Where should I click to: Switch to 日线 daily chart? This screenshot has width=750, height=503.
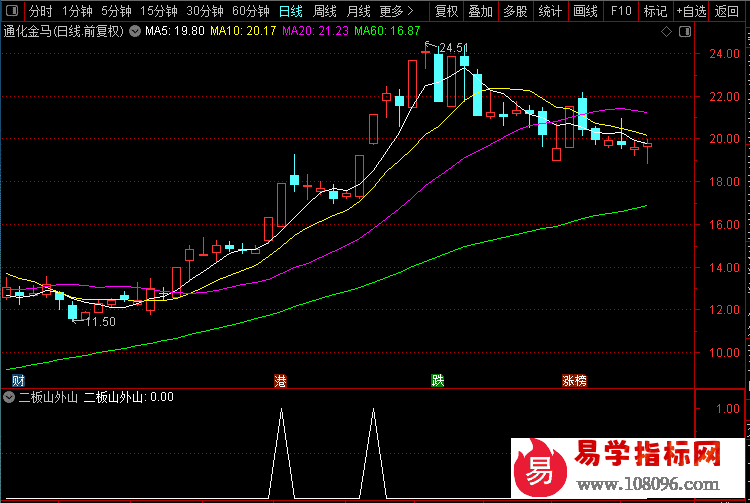[291, 11]
